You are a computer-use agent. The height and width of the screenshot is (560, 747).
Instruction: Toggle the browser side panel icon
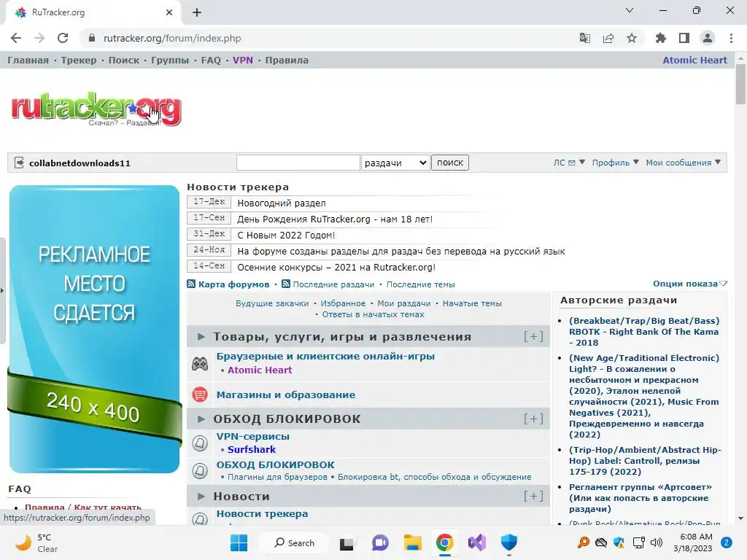684,38
